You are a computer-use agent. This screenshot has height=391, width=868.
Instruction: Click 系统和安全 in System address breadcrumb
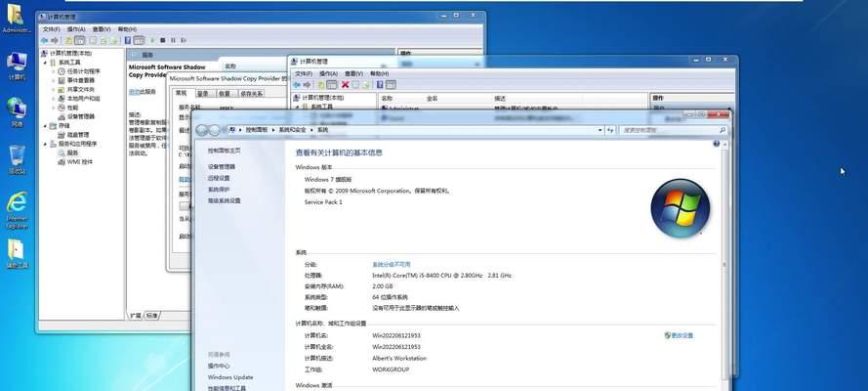pyautogui.click(x=292, y=130)
